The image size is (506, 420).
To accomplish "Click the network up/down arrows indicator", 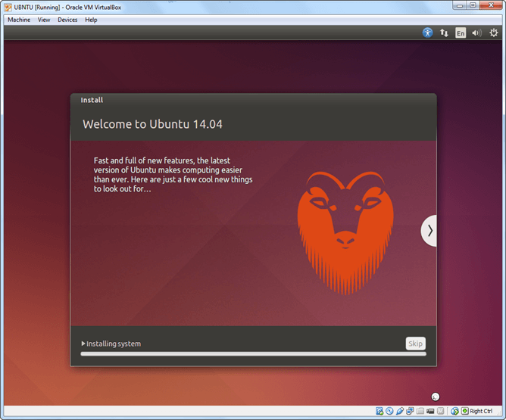I will tap(445, 33).
